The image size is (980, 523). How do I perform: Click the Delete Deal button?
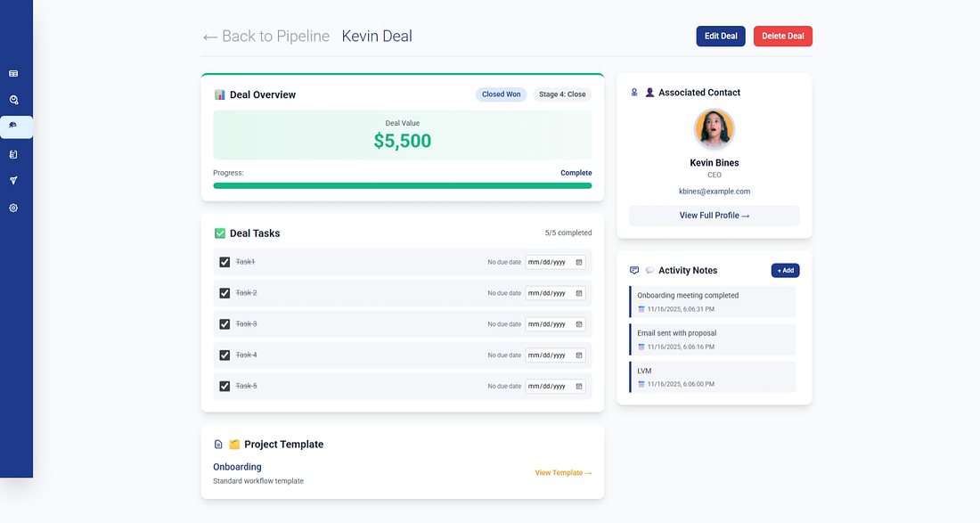pos(782,37)
